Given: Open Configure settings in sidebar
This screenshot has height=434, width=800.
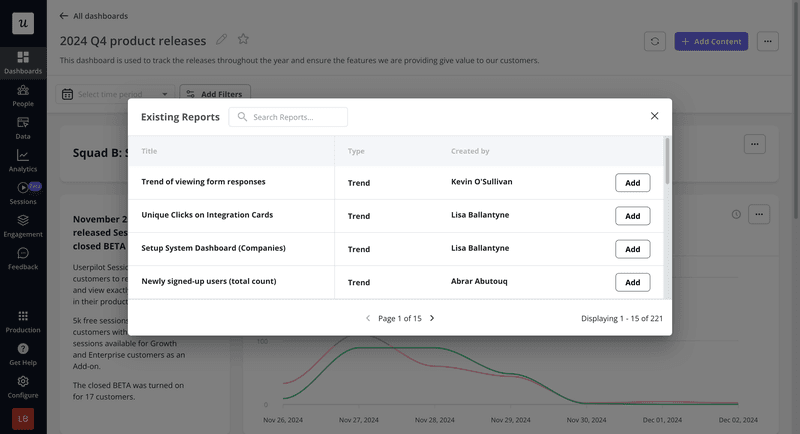Looking at the screenshot, I should (x=22, y=386).
